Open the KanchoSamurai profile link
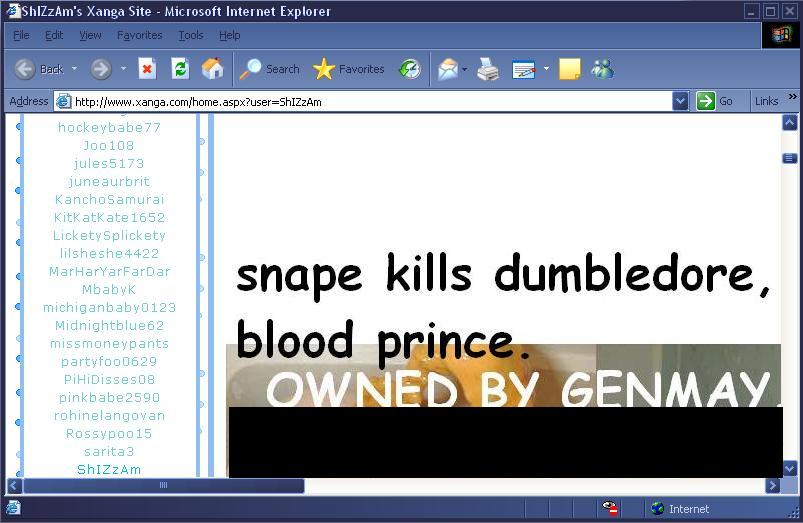The height and width of the screenshot is (523, 803). (109, 199)
